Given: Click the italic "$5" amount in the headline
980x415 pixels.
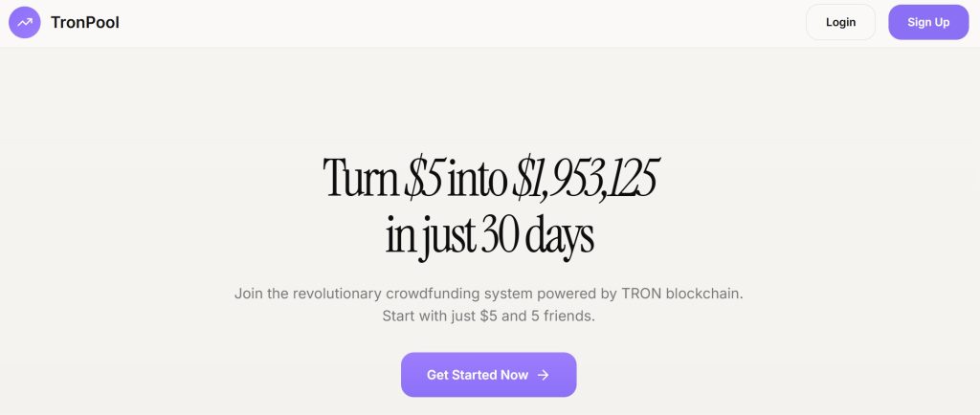Looking at the screenshot, I should point(426,178).
